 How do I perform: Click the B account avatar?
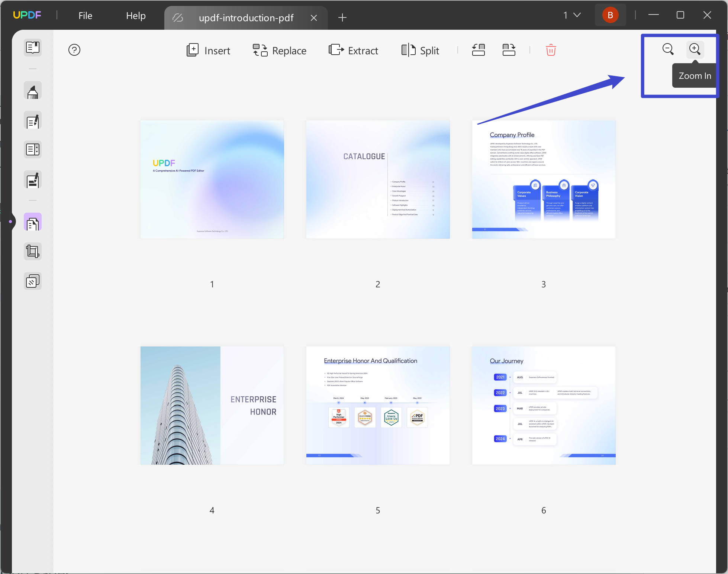610,15
